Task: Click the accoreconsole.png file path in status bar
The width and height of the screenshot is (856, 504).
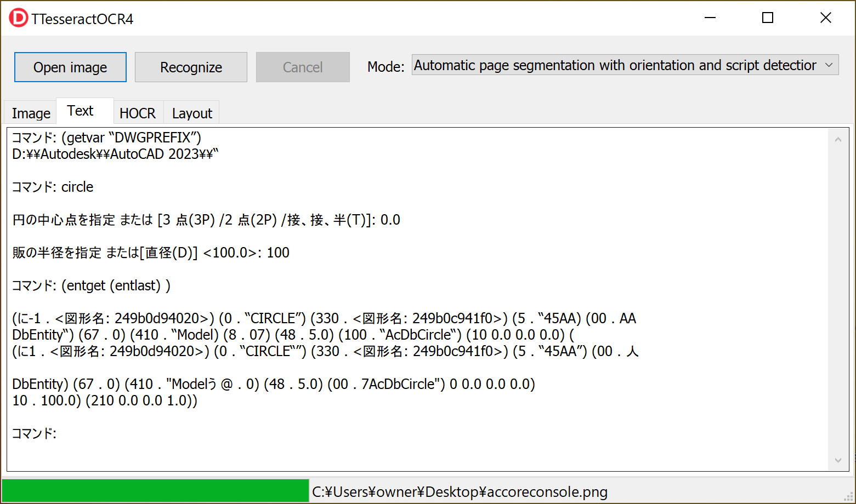Action: (460, 492)
